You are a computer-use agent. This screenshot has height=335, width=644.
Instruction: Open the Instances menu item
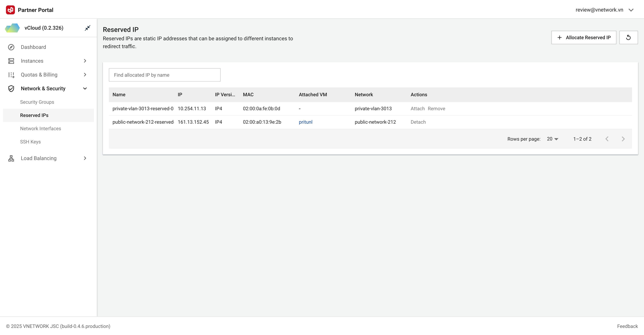coord(48,61)
